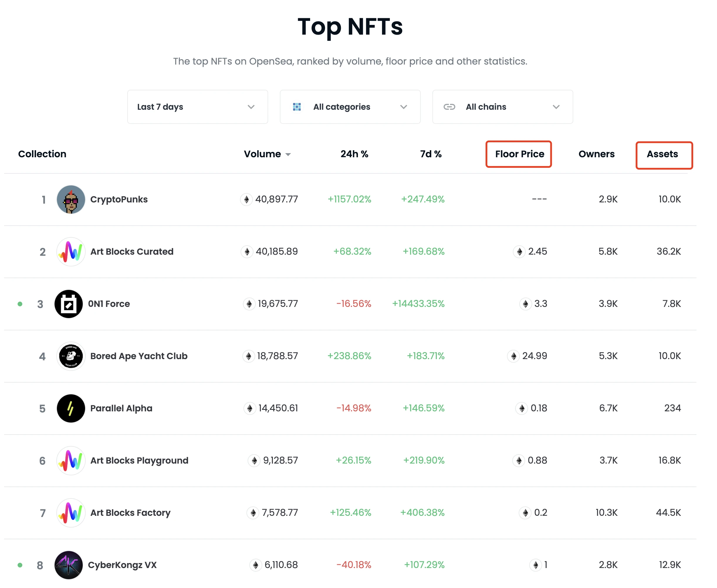Select the Bored Ape Yacht Club logo
The width and height of the screenshot is (717, 588).
[71, 356]
